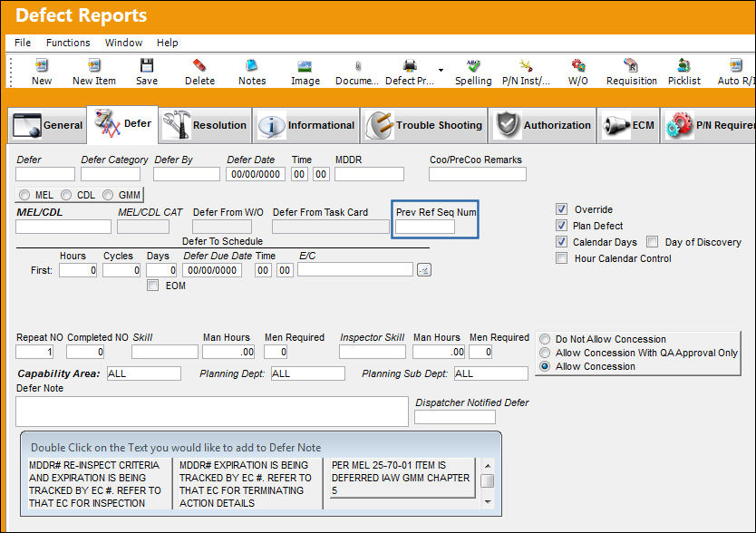Open the Documents paperclip icon

click(x=358, y=65)
